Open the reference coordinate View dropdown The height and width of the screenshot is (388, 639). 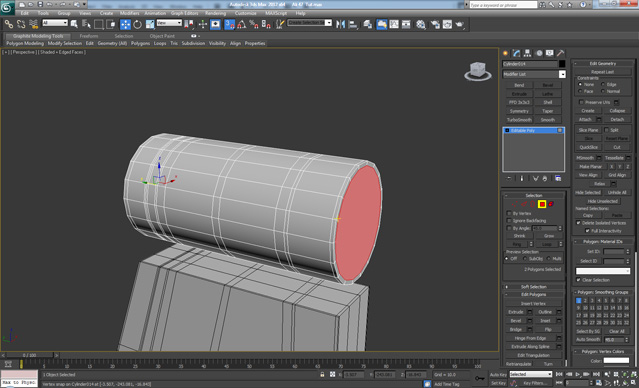[169, 23]
